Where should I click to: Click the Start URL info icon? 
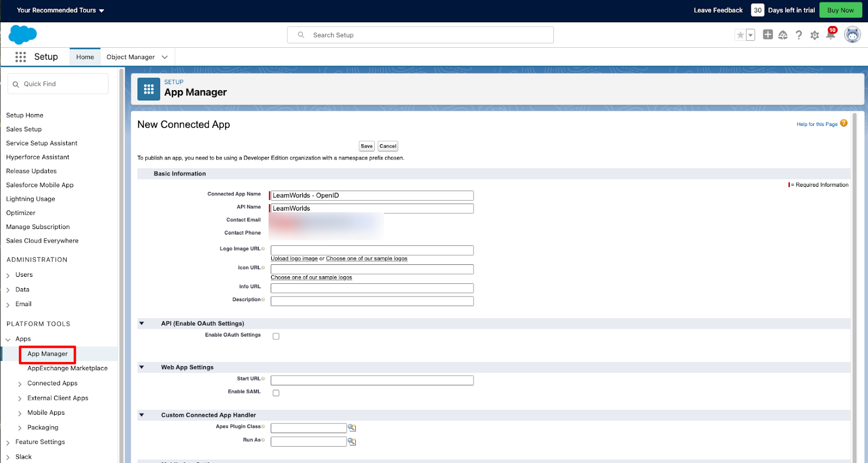point(263,379)
